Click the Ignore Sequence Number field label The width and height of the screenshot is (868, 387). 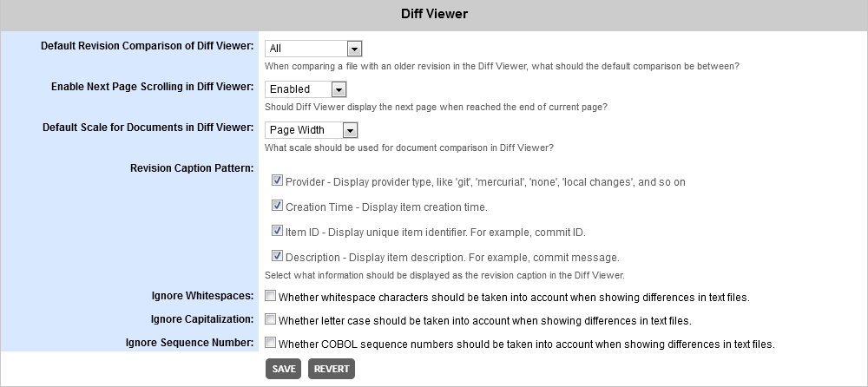[x=189, y=343]
